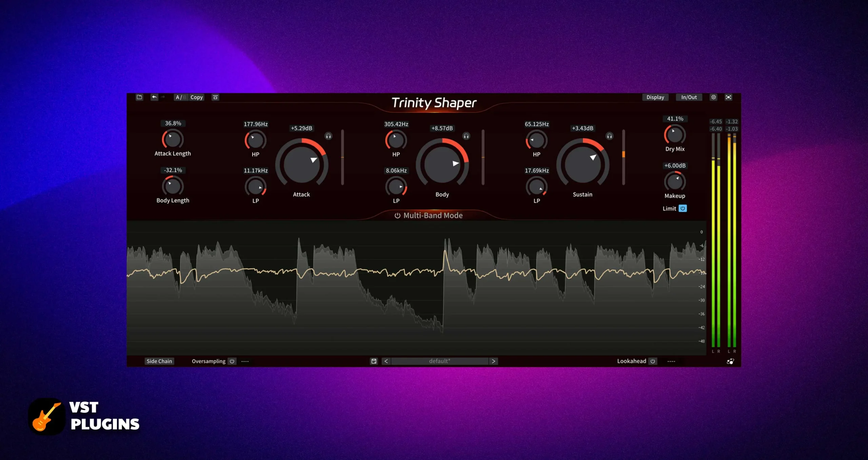
Task: Click the -6.45 input peak readout
Action: 716,121
